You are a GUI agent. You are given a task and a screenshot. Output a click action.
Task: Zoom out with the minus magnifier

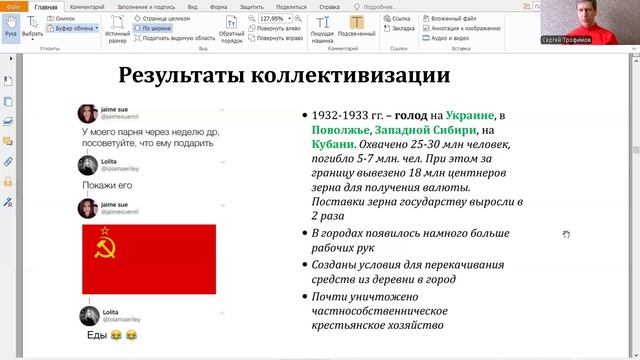coord(252,18)
